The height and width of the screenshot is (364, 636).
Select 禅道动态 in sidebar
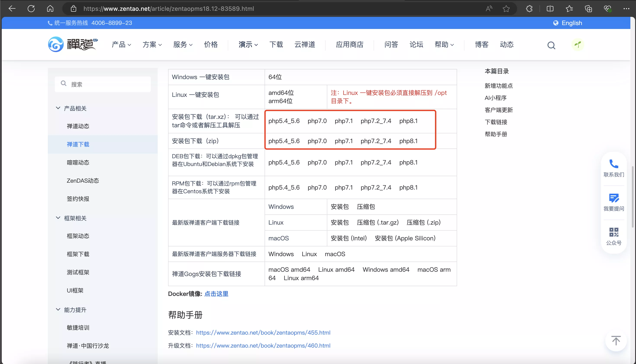(78, 126)
